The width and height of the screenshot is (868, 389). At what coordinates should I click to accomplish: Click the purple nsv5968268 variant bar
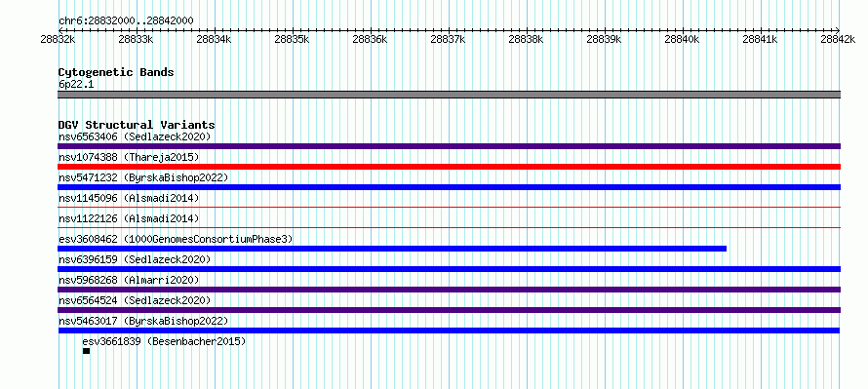point(449,290)
